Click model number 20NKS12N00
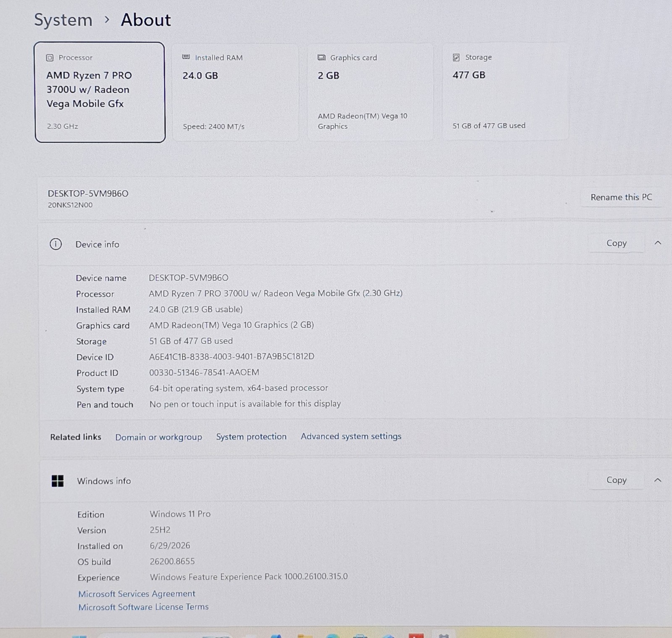 pos(70,205)
